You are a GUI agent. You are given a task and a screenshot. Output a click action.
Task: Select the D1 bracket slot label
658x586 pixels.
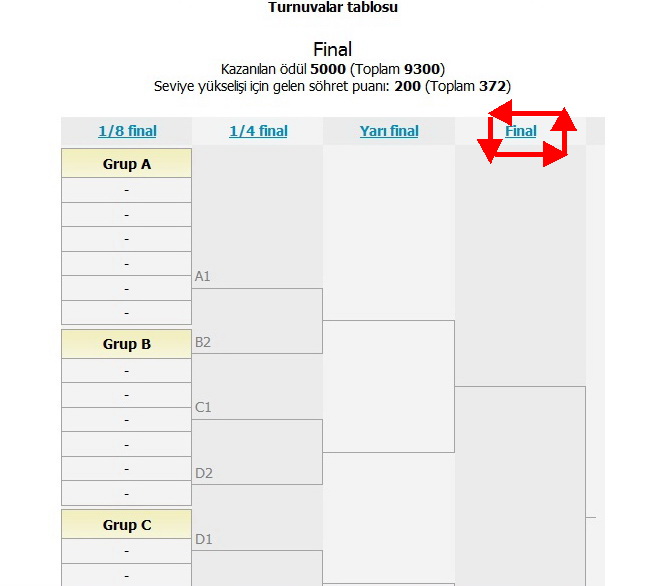[x=203, y=539]
